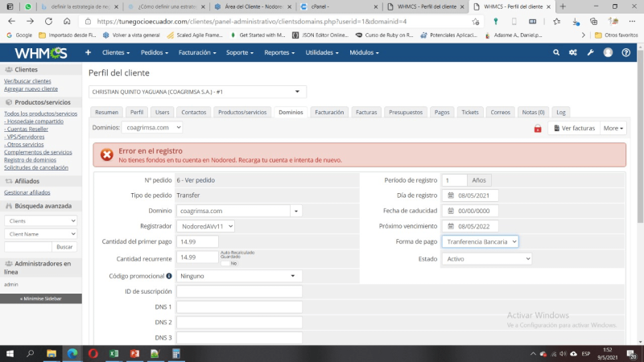The image size is (644, 362).
Task: Open Módulos menu
Action: click(364, 52)
